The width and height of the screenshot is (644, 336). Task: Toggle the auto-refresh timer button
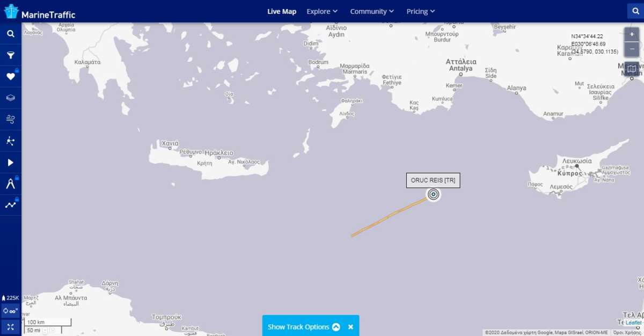10,311
